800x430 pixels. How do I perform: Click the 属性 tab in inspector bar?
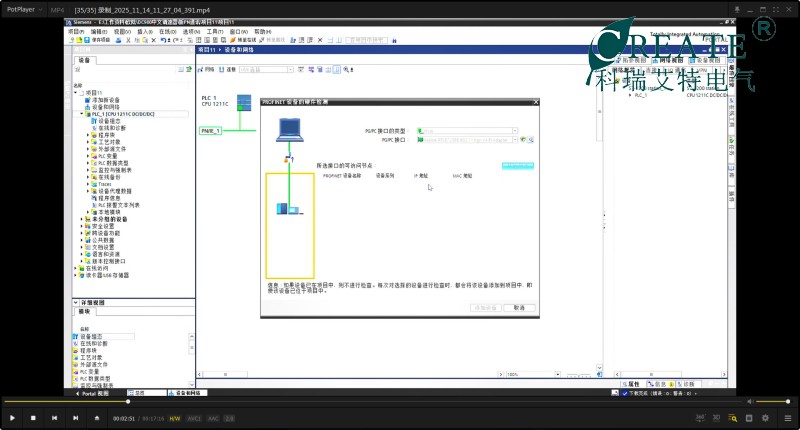[631, 384]
